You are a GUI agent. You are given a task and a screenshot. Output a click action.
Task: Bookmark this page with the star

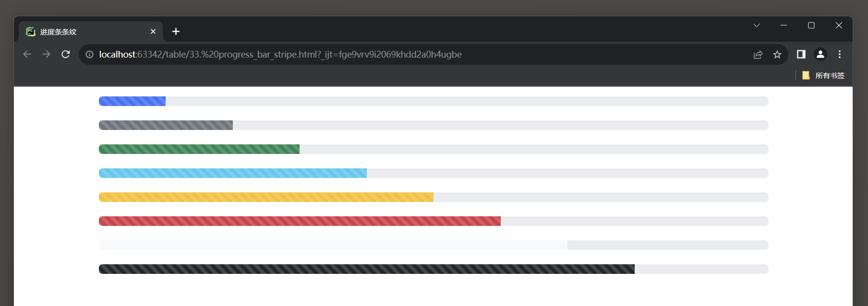click(777, 55)
